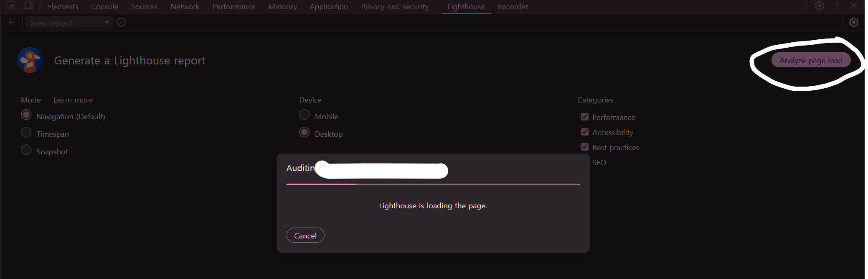Switch to the Network tab
This screenshot has width=868, height=279.
[x=185, y=7]
